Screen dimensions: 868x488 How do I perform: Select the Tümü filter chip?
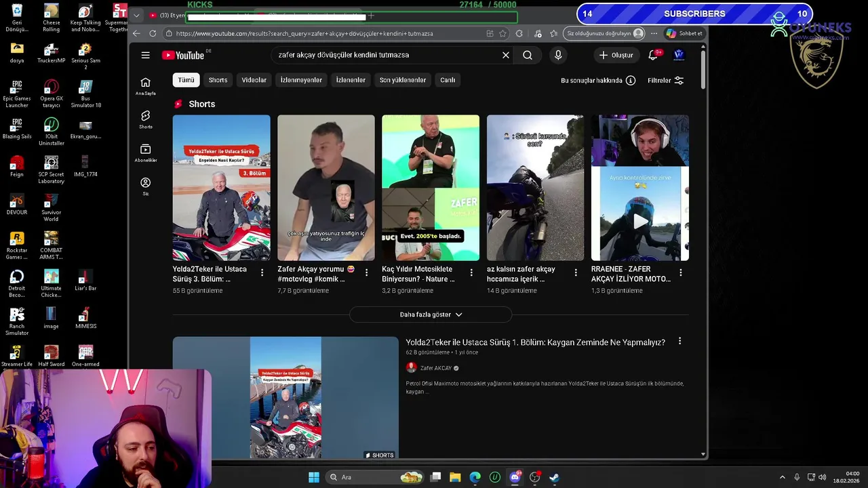[x=186, y=80]
